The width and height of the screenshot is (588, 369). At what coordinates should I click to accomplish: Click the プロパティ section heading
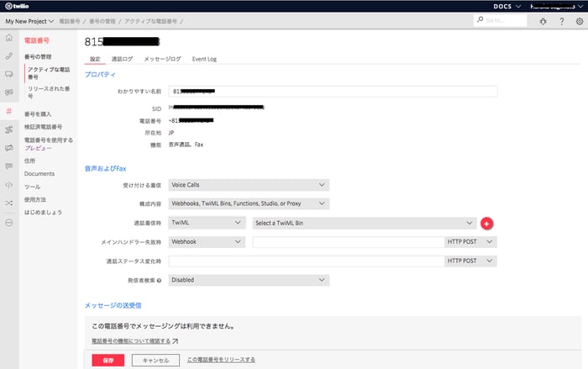tap(100, 74)
